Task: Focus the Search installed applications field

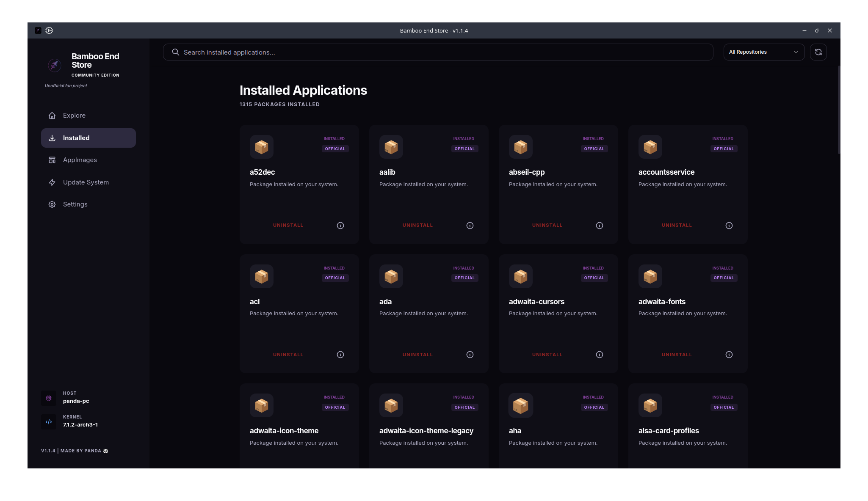Action: [x=438, y=52]
